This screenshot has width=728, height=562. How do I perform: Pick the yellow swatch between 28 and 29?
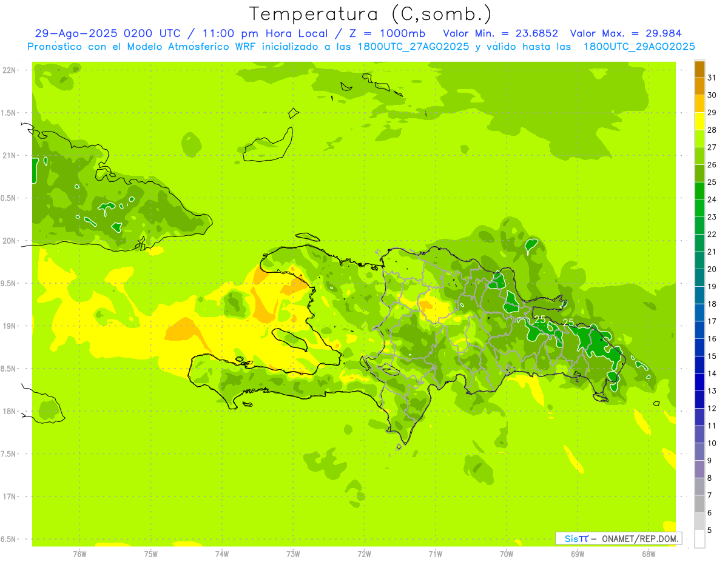pyautogui.click(x=699, y=121)
